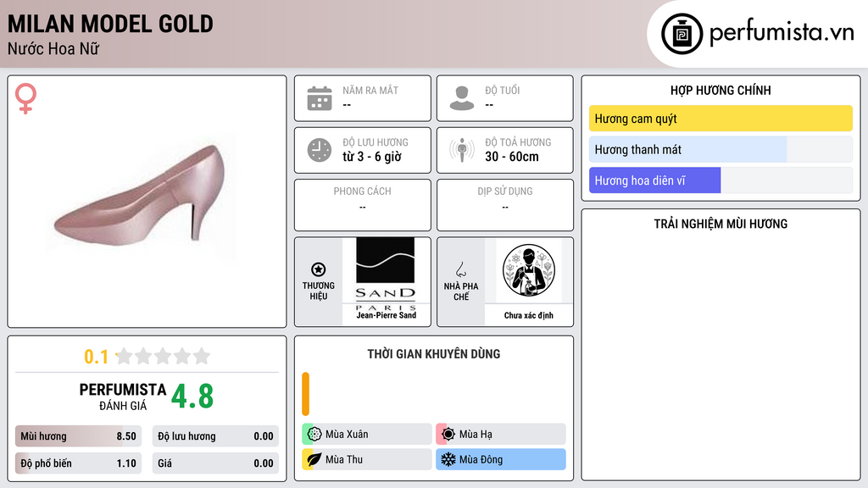Click the person icon beside Độ tuổi

pyautogui.click(x=462, y=98)
